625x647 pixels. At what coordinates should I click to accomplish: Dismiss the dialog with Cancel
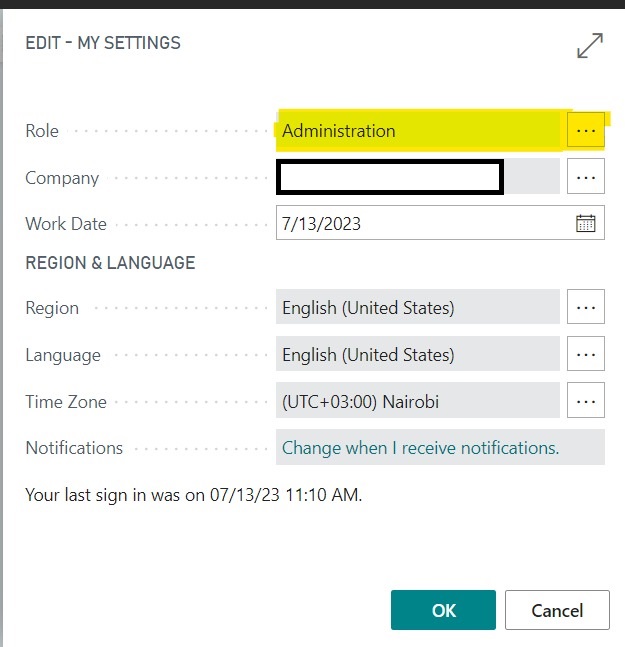tap(557, 610)
